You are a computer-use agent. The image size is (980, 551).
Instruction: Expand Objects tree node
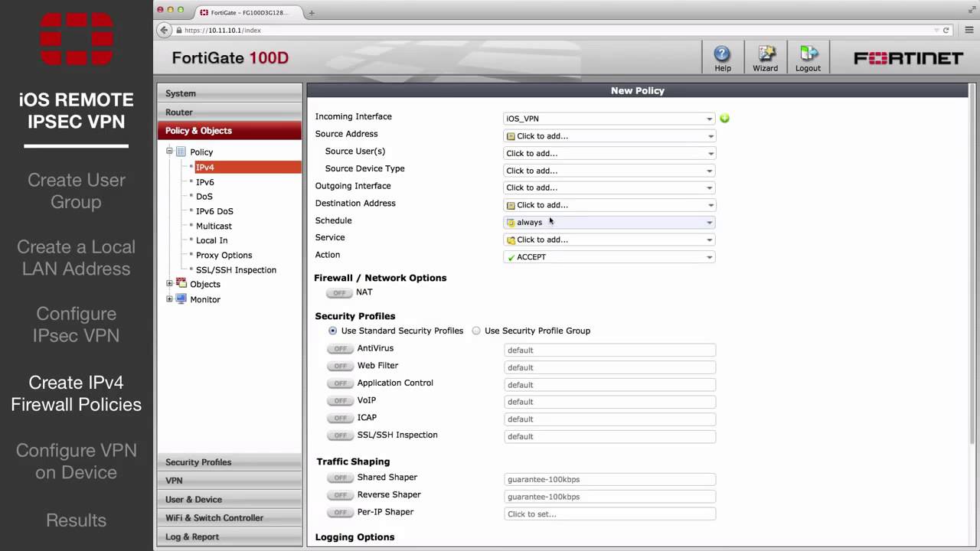[169, 284]
